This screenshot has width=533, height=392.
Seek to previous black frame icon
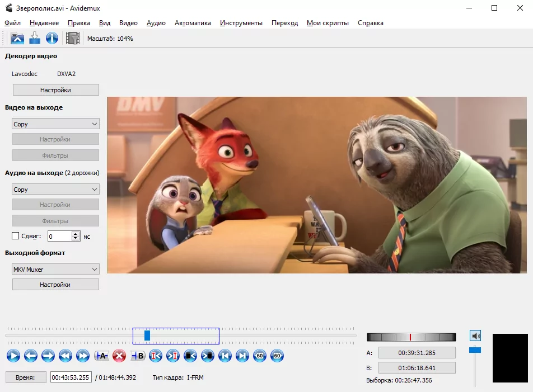tap(190, 356)
